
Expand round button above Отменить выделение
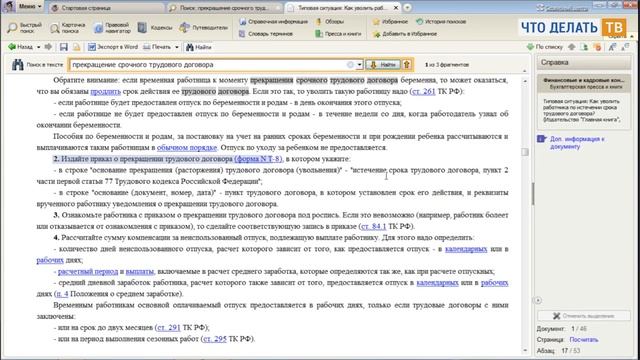[x=538, y=300]
